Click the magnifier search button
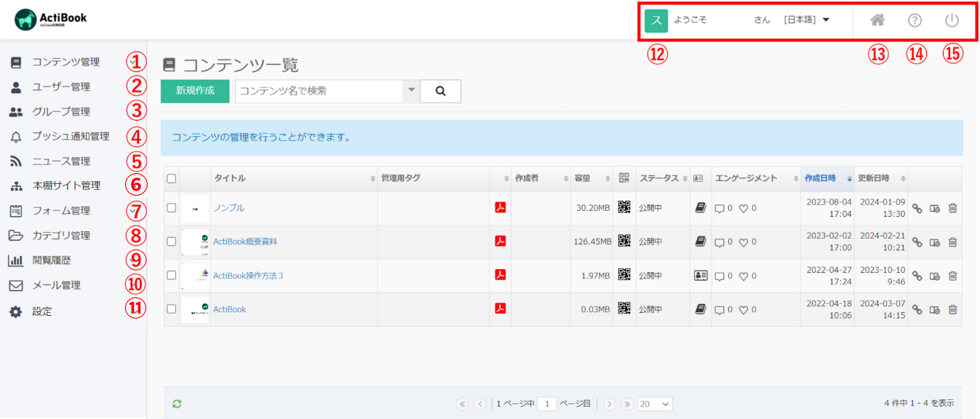The width and height of the screenshot is (980, 419). pos(440,91)
